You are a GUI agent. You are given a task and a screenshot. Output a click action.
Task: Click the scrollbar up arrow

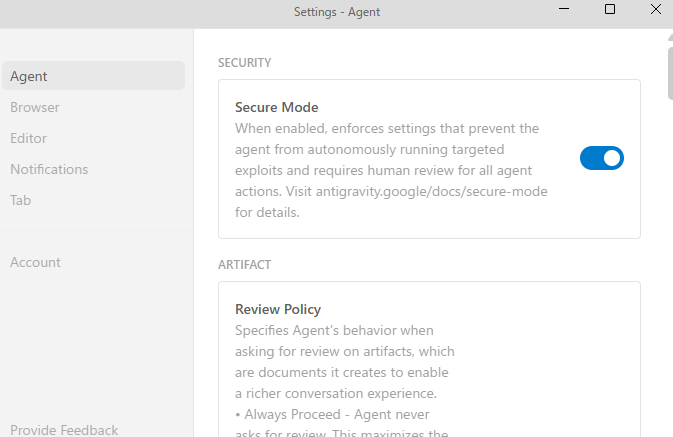[x=669, y=36]
